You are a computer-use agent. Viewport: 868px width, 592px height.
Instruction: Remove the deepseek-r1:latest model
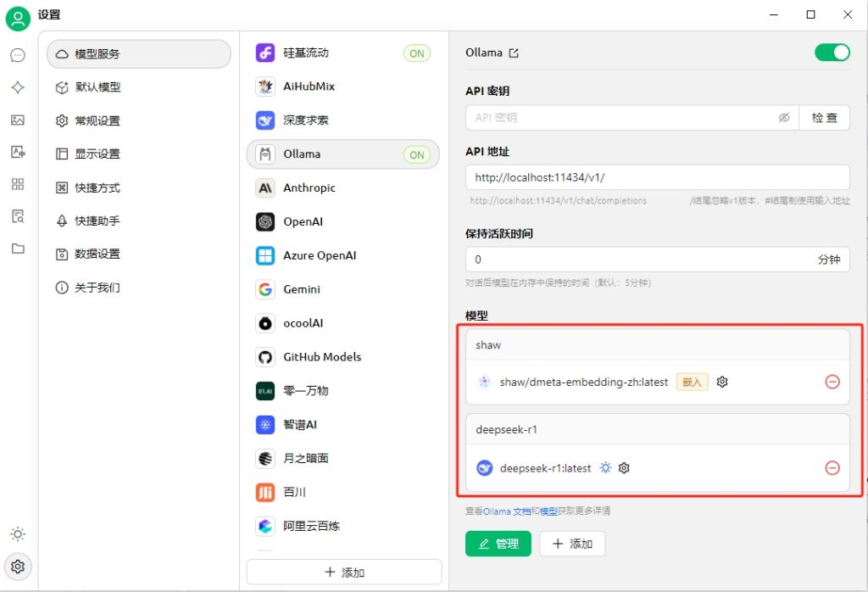pos(832,468)
